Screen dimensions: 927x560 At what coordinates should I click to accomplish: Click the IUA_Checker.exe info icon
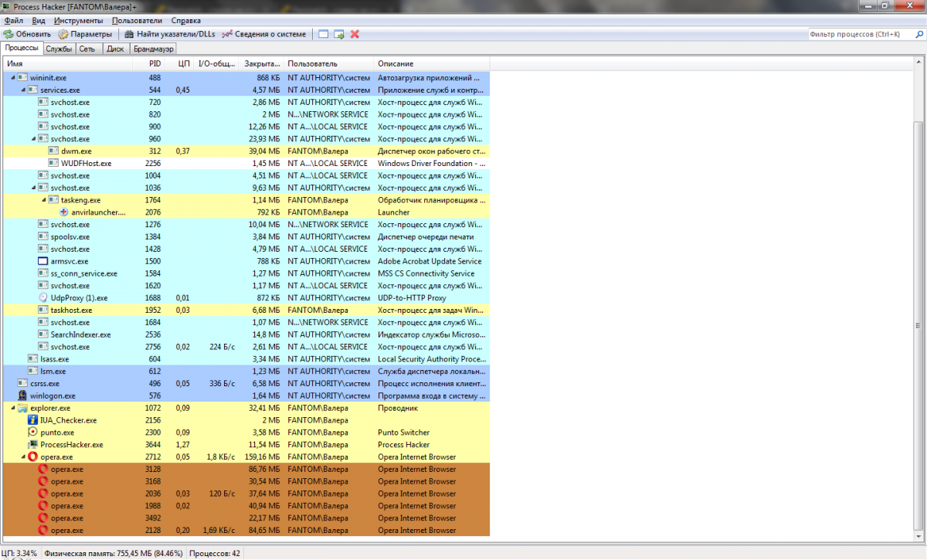[x=32, y=420]
